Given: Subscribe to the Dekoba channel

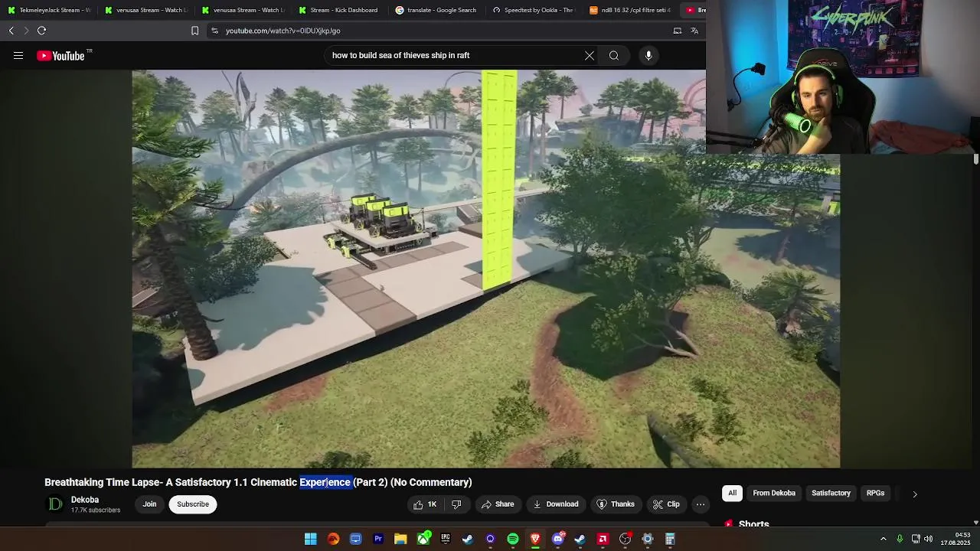Looking at the screenshot, I should click(x=193, y=504).
